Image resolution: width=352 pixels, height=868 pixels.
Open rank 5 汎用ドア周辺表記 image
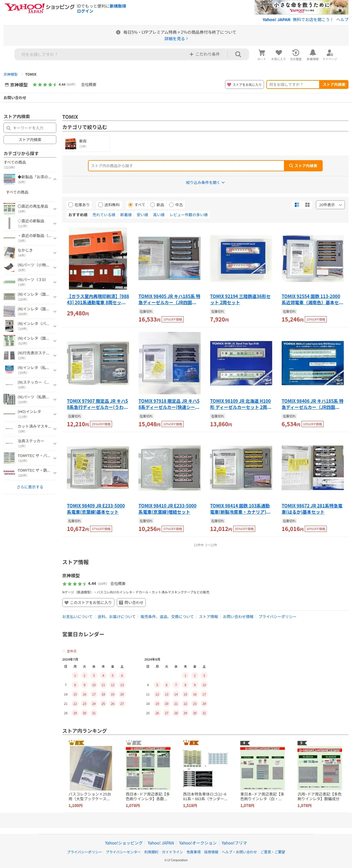coord(320,768)
